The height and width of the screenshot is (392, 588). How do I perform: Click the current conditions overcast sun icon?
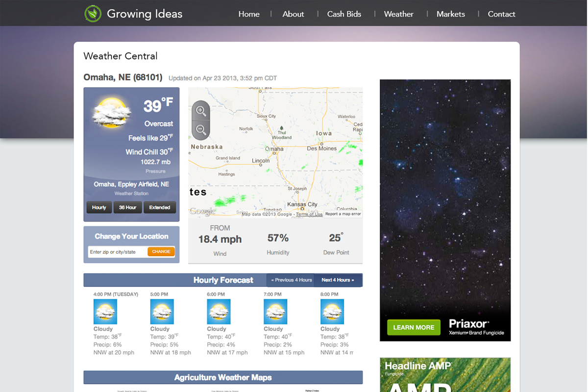coord(112,113)
